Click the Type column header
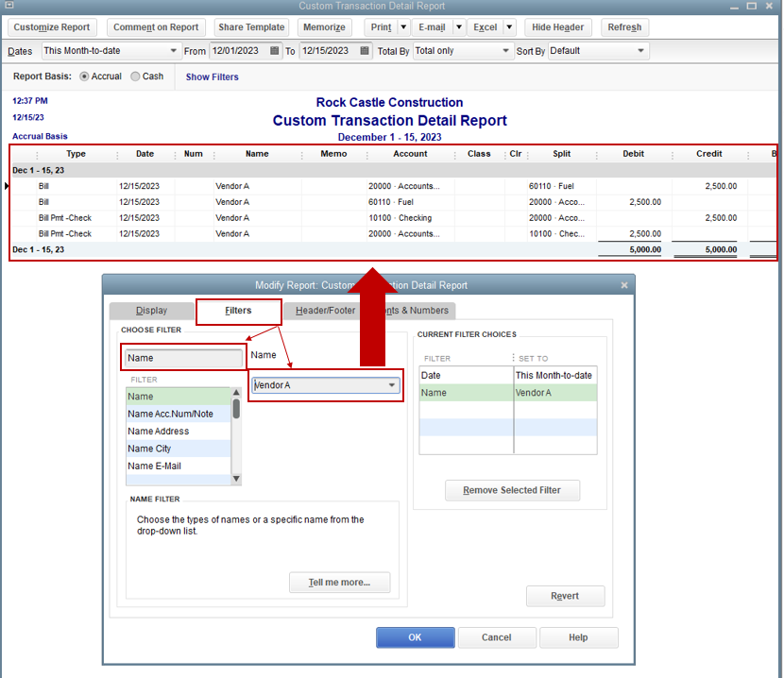The width and height of the screenshot is (784, 678). [76, 154]
